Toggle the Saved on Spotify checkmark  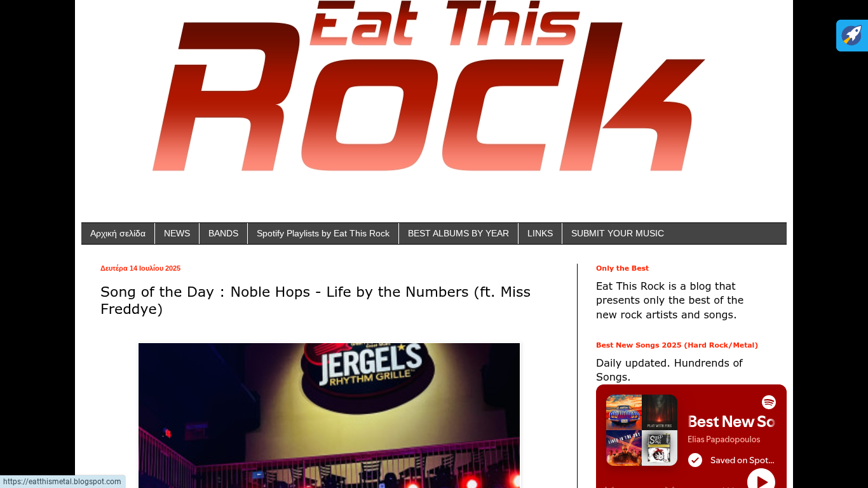pyautogui.click(x=695, y=460)
